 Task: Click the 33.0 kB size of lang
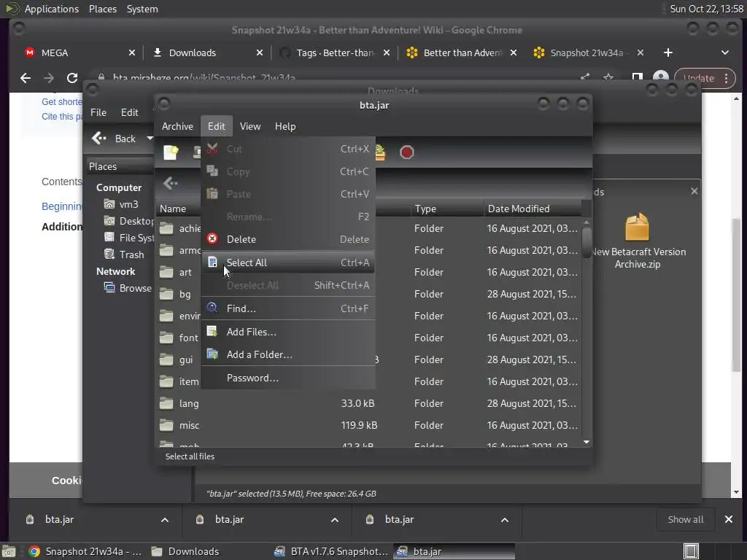click(357, 403)
